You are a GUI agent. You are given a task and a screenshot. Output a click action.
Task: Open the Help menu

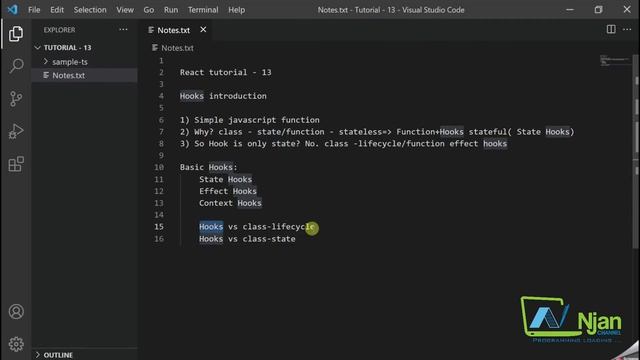click(x=236, y=10)
